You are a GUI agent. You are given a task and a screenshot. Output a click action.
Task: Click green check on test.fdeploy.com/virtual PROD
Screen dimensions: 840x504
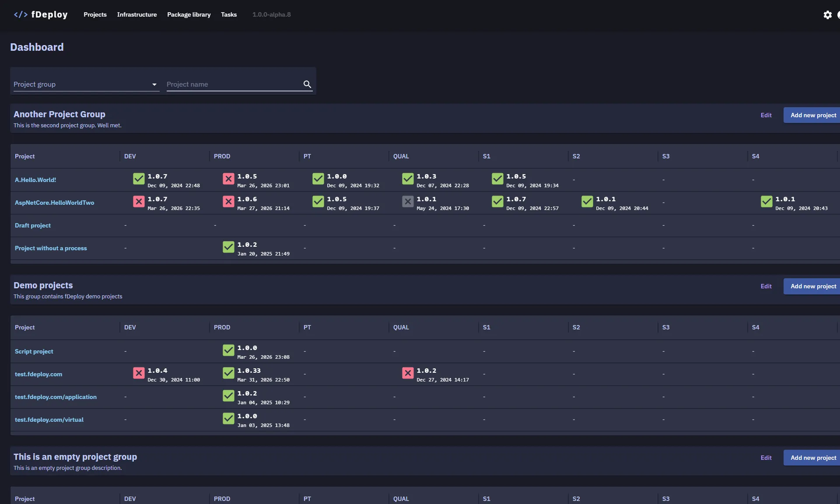pyautogui.click(x=228, y=418)
